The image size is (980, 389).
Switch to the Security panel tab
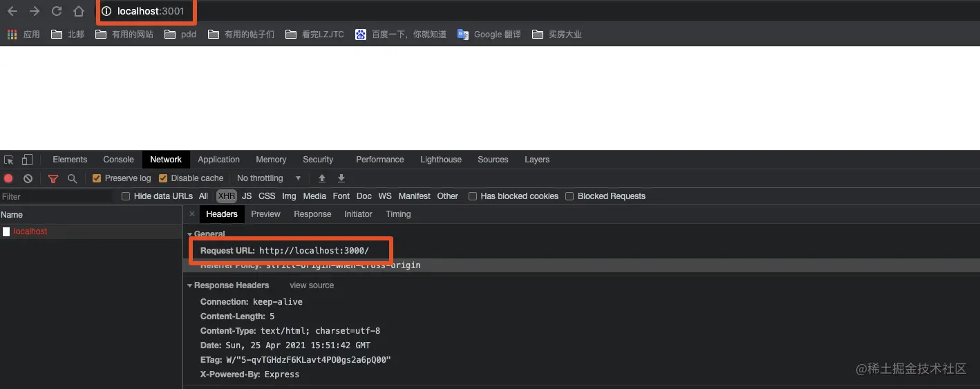tap(318, 160)
